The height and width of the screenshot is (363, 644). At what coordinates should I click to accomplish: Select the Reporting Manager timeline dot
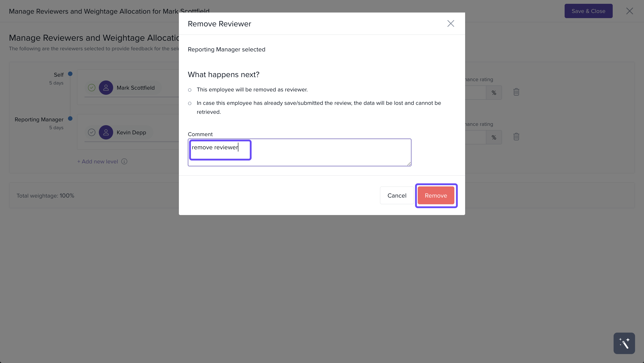pos(70,118)
